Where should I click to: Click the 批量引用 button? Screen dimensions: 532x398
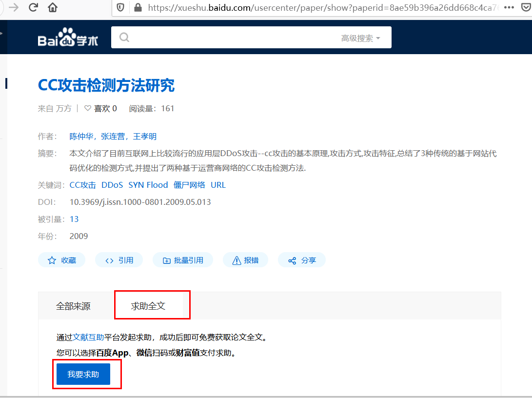pos(183,260)
